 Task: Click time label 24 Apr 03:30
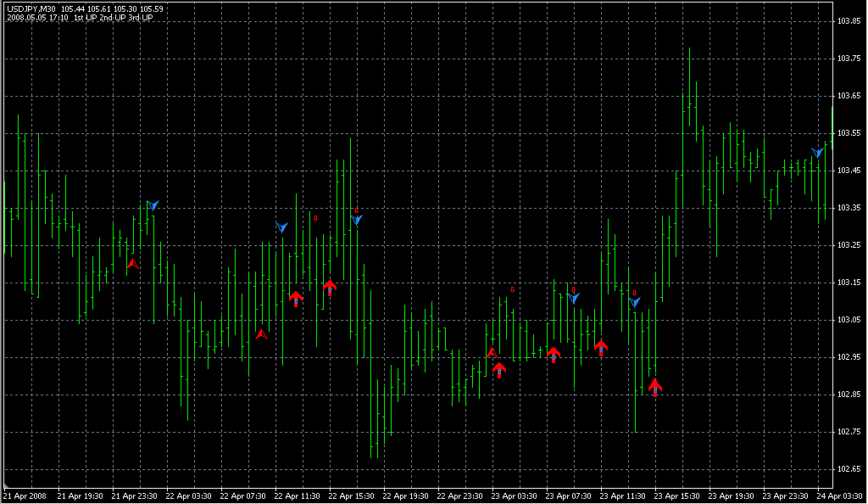coord(839,496)
